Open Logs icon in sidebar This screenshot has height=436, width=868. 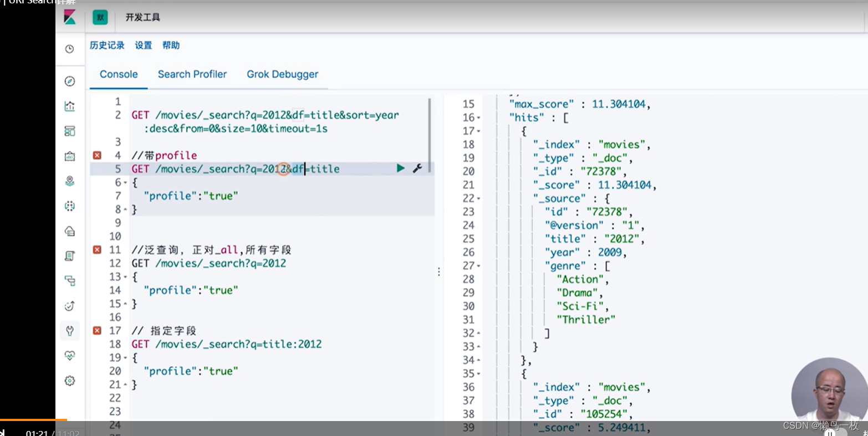coord(70,256)
